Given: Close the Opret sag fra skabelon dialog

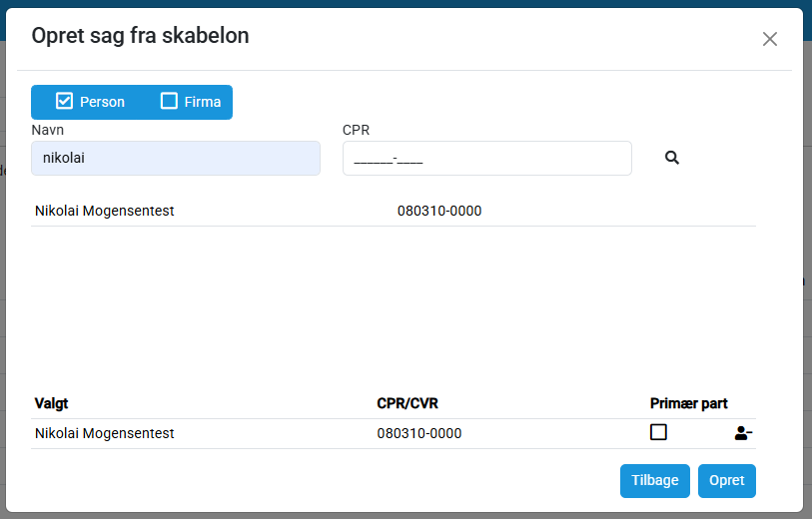Looking at the screenshot, I should tap(769, 39).
